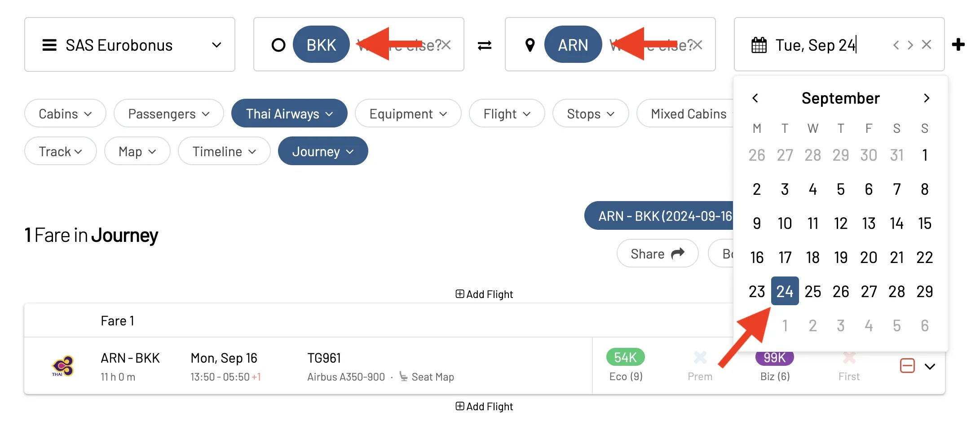The width and height of the screenshot is (980, 421).
Task: Expand TG961 flight details chevron
Action: (x=930, y=366)
